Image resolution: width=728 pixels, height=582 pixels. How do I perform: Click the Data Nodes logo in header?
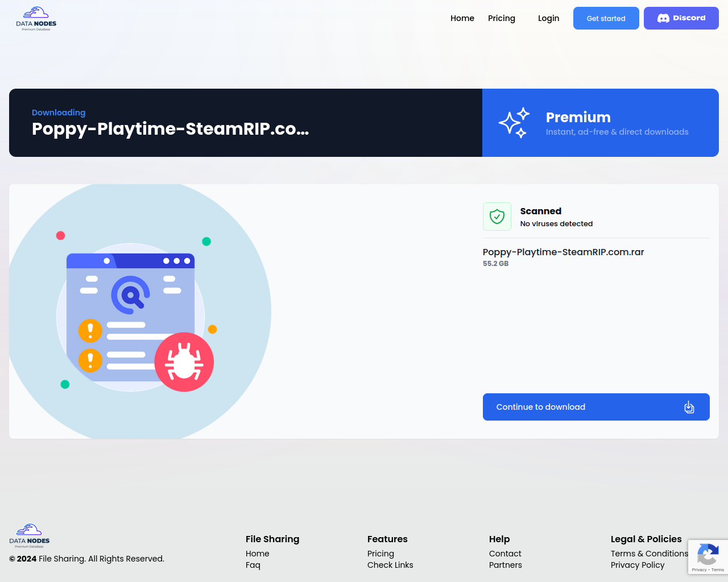tap(36, 19)
